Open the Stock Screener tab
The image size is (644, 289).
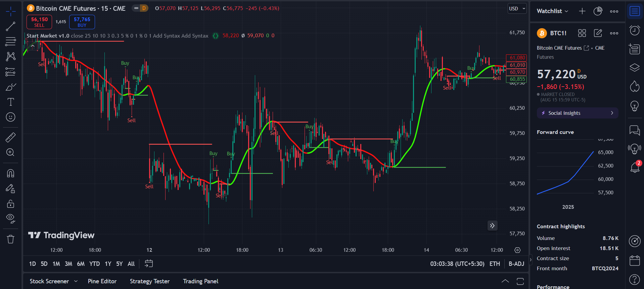click(49, 281)
